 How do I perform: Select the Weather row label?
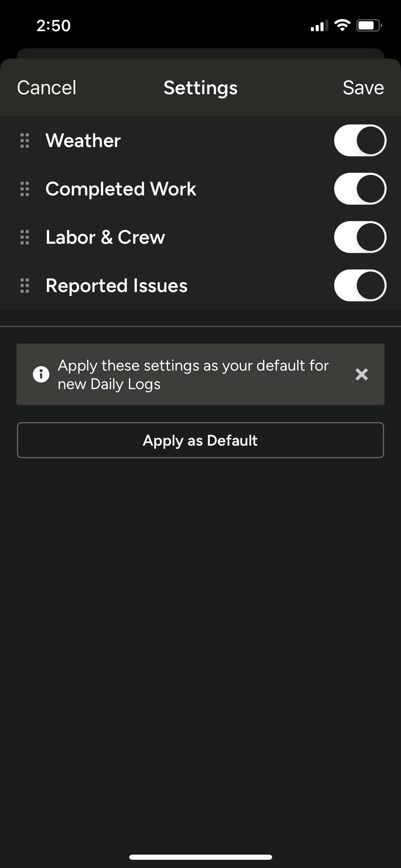(83, 141)
